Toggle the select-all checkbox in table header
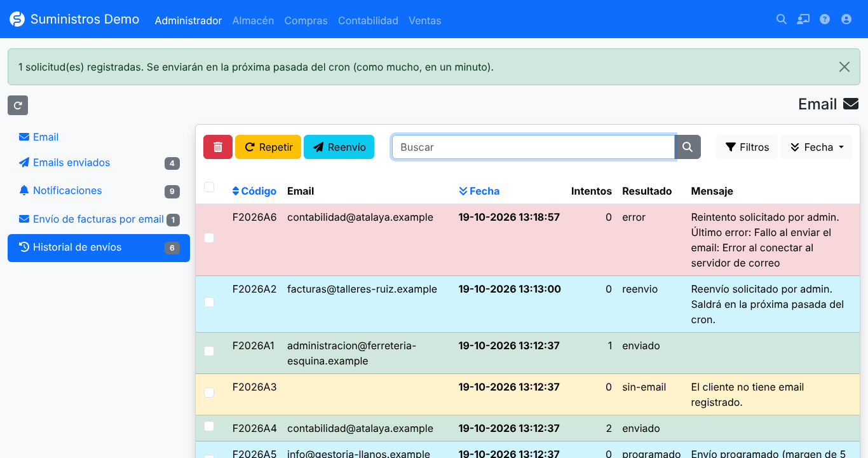 pos(209,187)
